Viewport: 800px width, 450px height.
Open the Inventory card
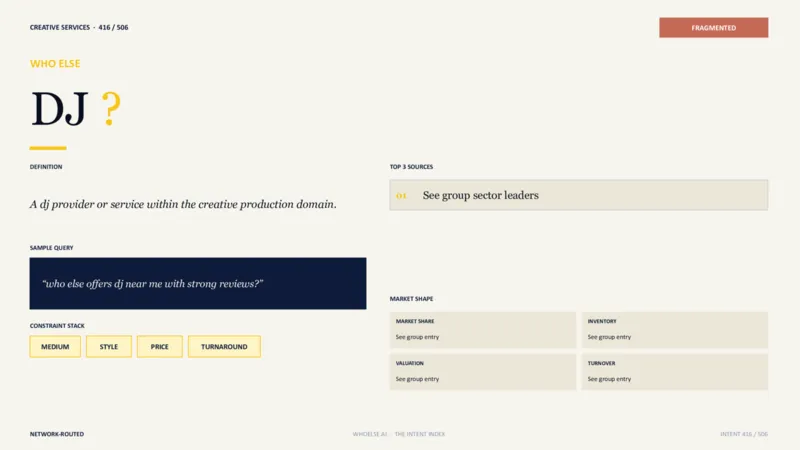pos(674,330)
